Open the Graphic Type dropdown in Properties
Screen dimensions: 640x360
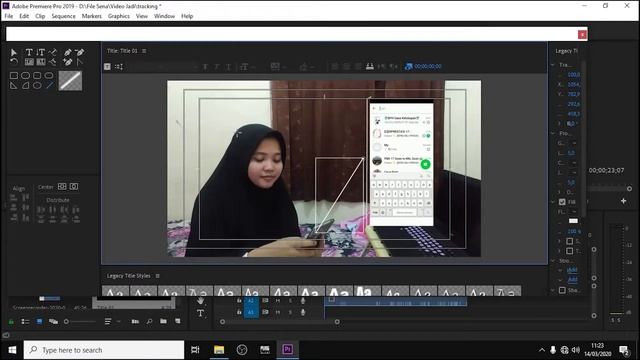tap(573, 143)
